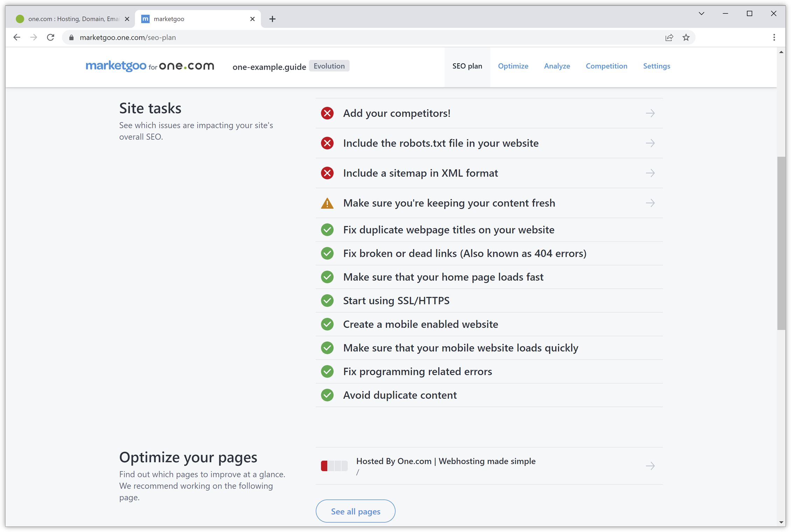Image resolution: width=791 pixels, height=532 pixels.
Task: Click the marketgoo for one.com logo
Action: pyautogui.click(x=150, y=66)
